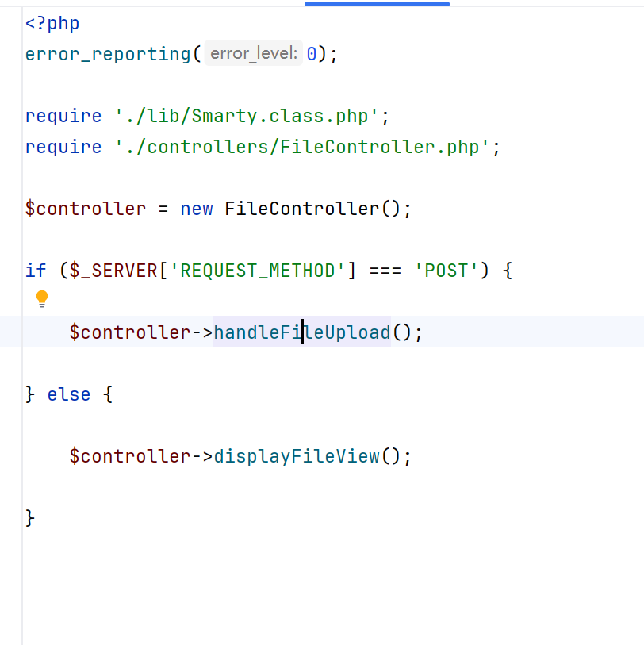644x645 pixels.
Task: Click the else keyword
Action: tap(69, 394)
